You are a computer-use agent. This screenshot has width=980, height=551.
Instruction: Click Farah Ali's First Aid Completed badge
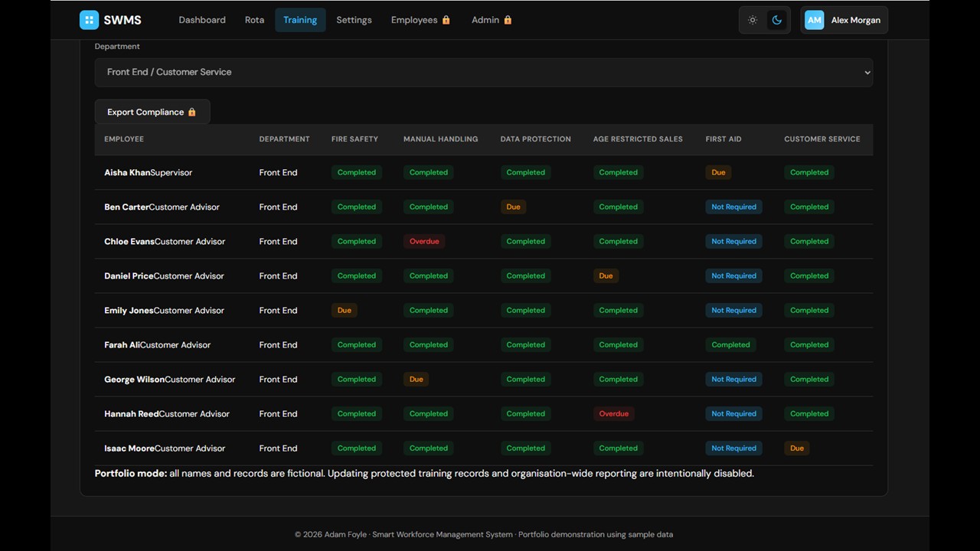(730, 344)
